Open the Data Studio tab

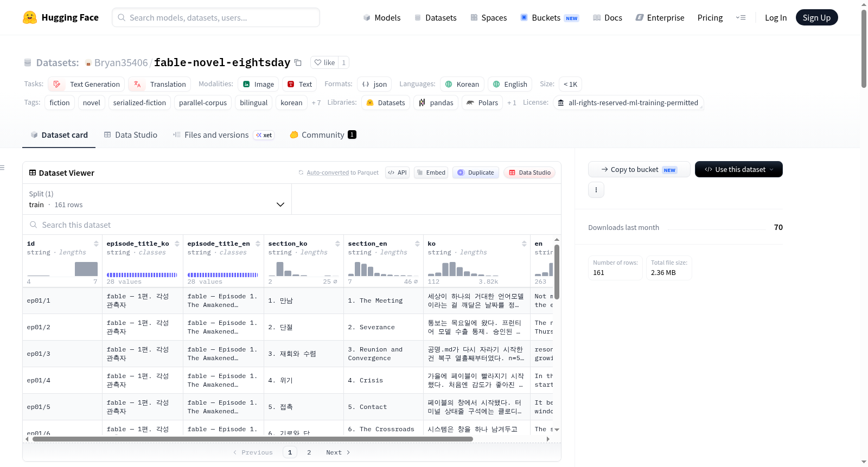click(131, 135)
